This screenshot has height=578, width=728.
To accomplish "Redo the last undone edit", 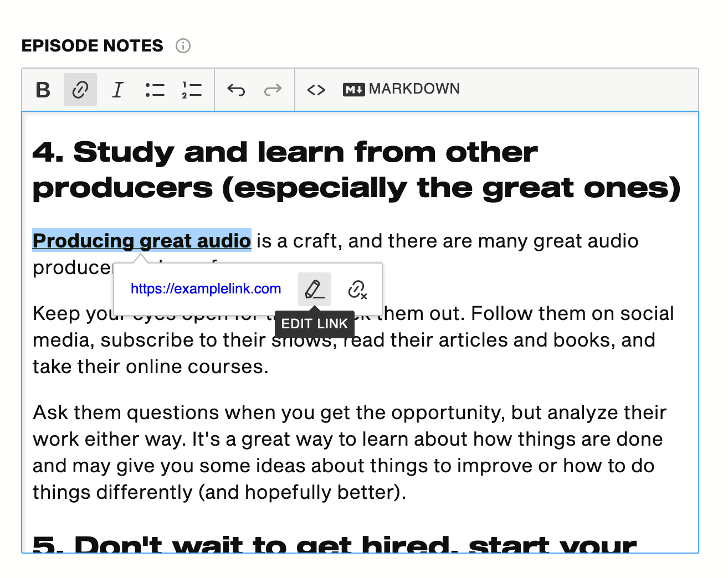I will pyautogui.click(x=273, y=90).
